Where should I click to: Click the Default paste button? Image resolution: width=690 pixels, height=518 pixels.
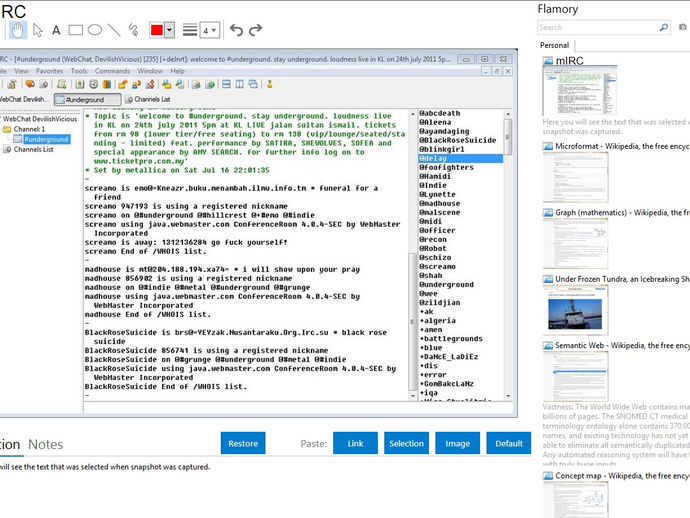(x=509, y=443)
